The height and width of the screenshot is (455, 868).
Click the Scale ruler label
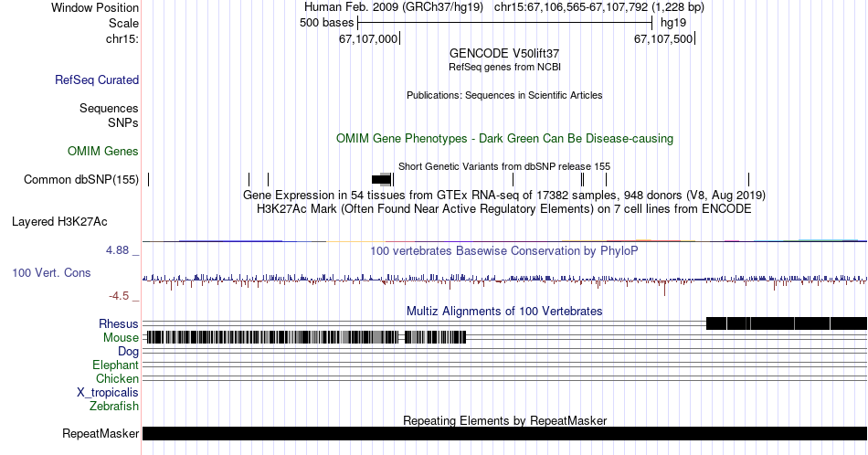coord(123,23)
